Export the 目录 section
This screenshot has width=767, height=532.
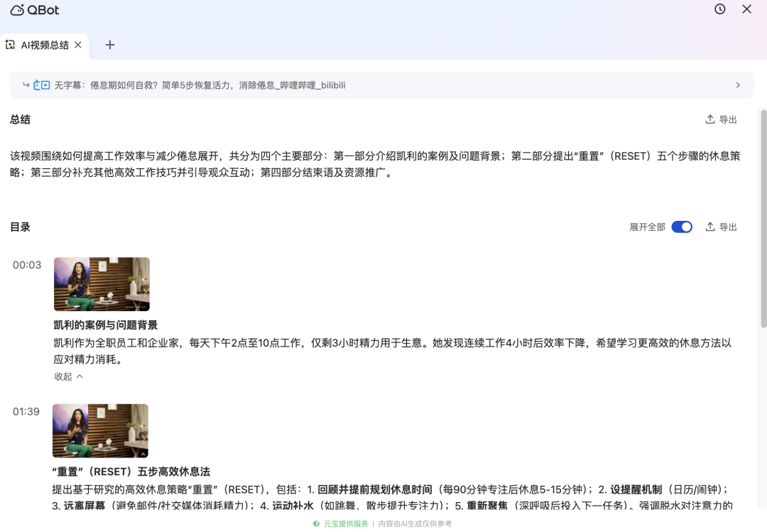721,227
